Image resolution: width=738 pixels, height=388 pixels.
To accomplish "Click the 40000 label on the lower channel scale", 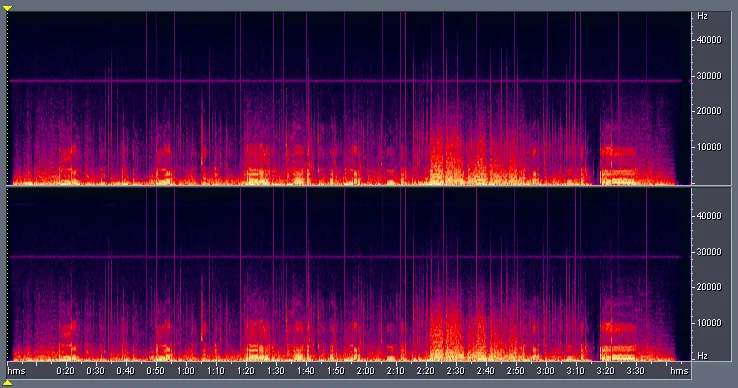I will (709, 216).
